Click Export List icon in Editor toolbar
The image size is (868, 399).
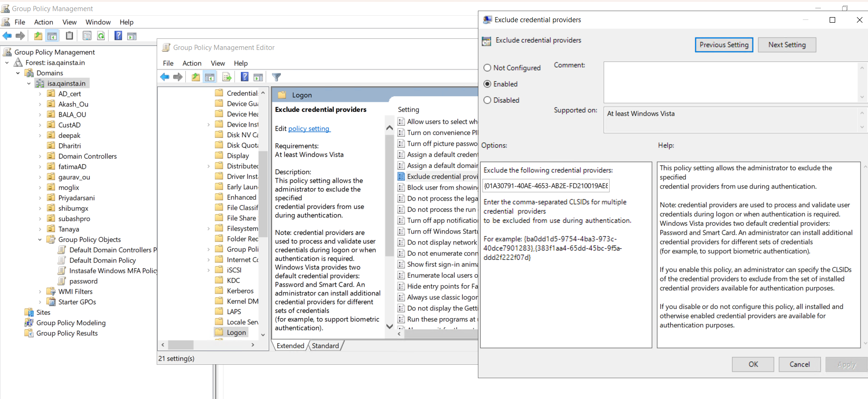point(227,77)
